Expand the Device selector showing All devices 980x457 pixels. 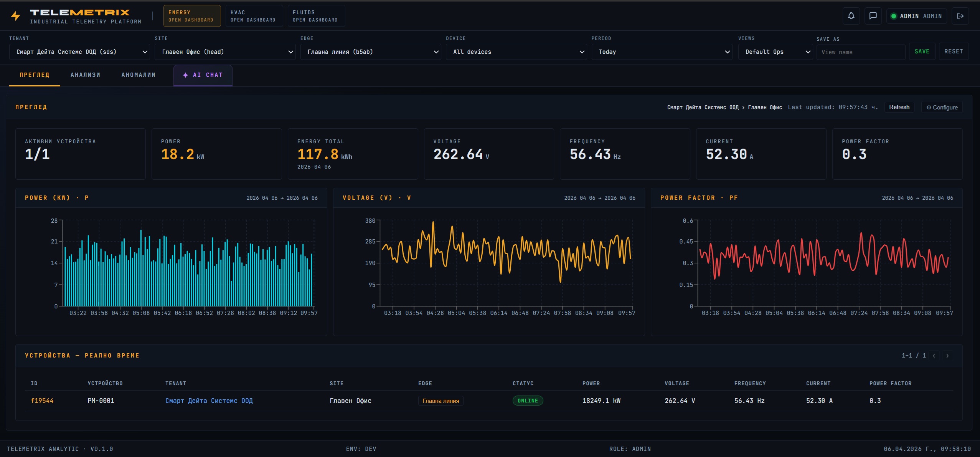pyautogui.click(x=516, y=51)
